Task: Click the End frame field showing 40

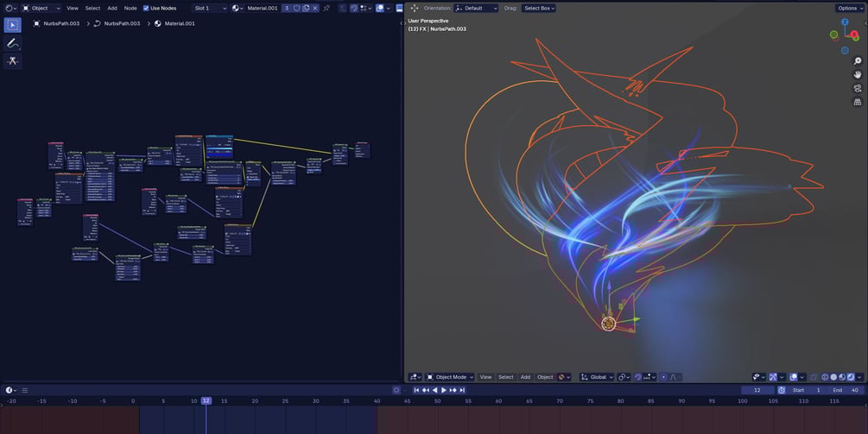Action: 846,390
